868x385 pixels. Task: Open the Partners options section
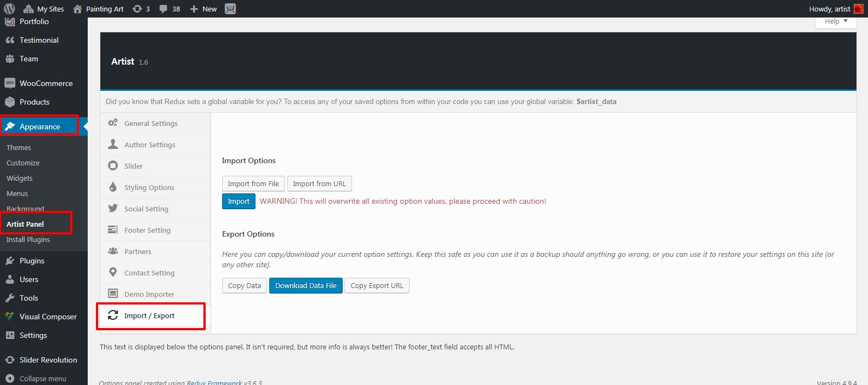[155, 251]
